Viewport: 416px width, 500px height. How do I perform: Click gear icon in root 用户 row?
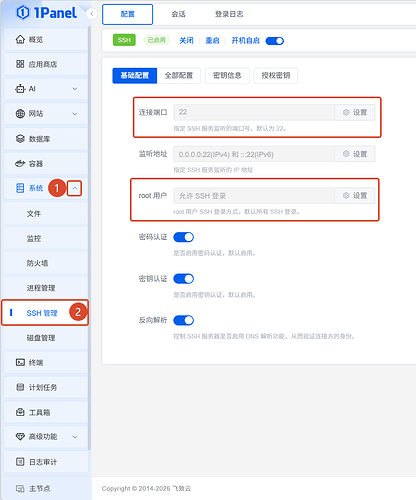pyautogui.click(x=346, y=195)
